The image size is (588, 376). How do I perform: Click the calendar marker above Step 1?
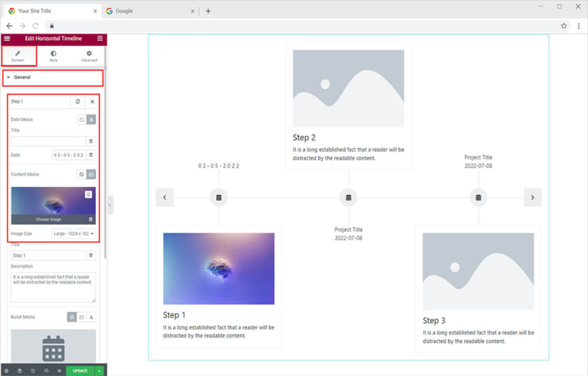[219, 197]
